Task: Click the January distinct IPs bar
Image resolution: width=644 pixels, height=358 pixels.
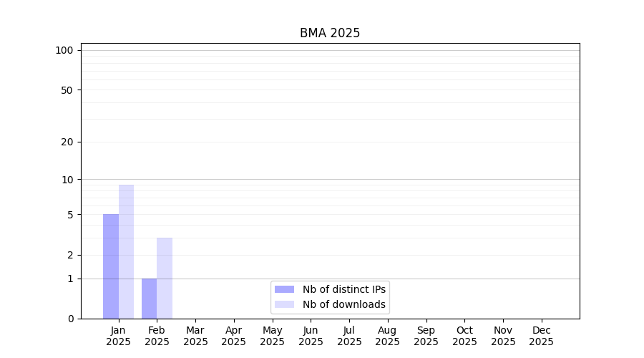Action: [111, 266]
